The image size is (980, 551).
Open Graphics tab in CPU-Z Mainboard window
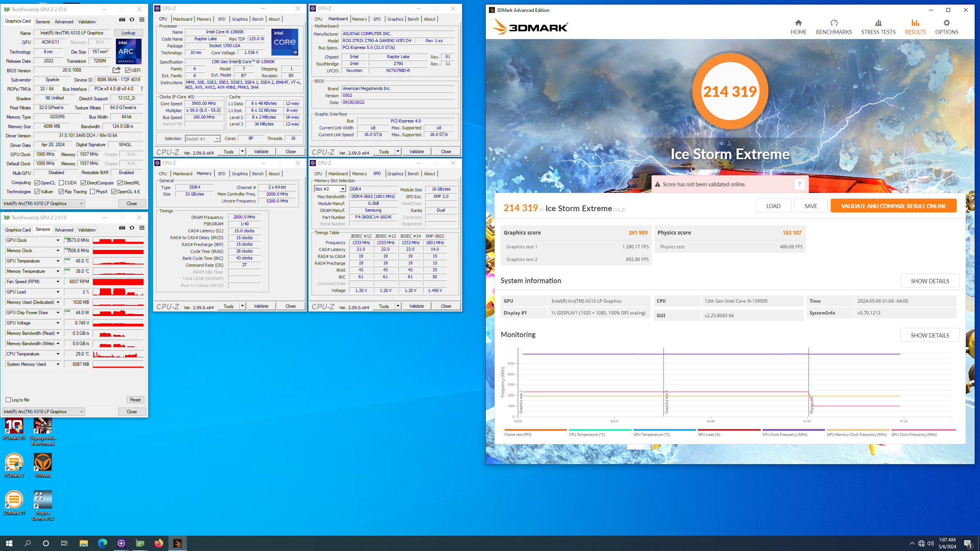pyautogui.click(x=395, y=19)
